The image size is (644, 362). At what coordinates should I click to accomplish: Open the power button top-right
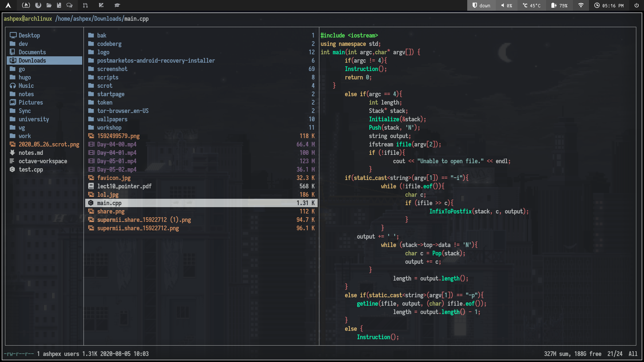coord(636,5)
